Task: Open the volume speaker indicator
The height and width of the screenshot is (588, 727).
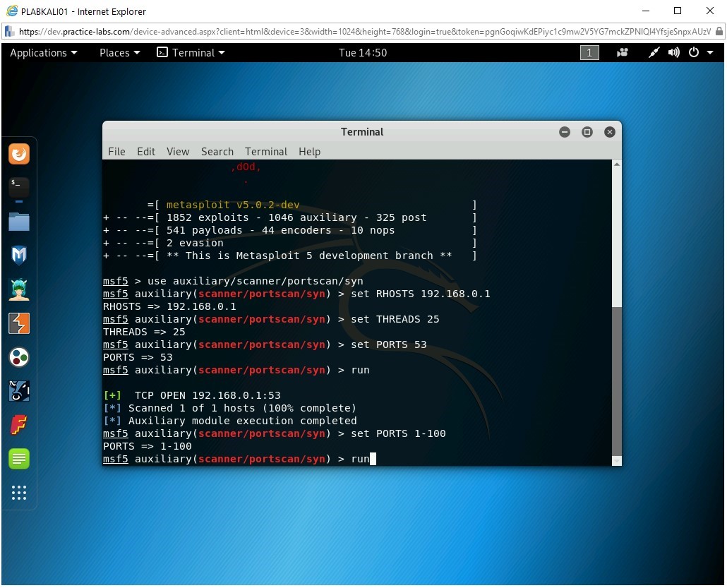Action: coord(674,53)
